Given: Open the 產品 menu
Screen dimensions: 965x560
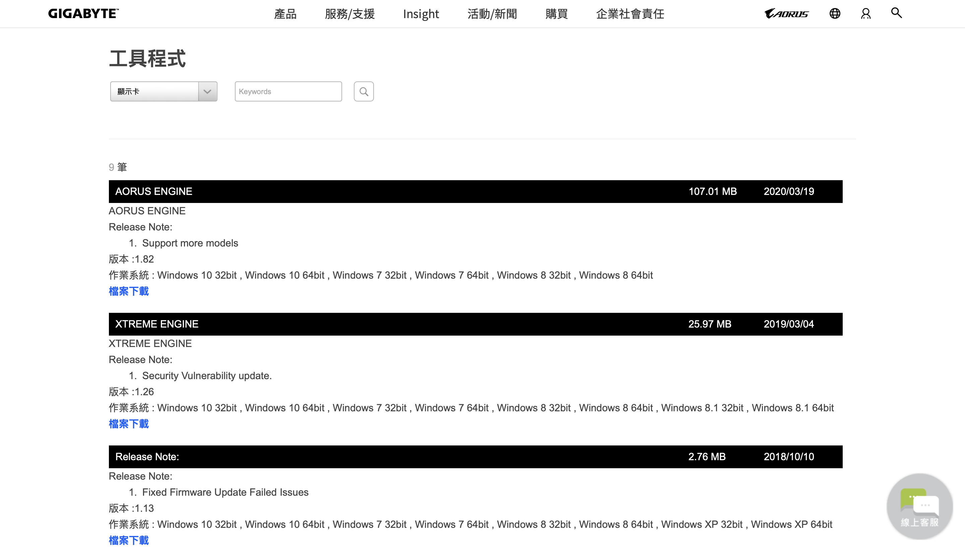Looking at the screenshot, I should point(285,14).
